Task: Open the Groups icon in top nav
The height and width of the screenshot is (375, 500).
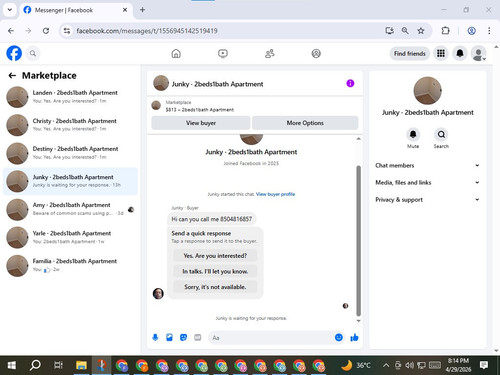Action: click(316, 54)
